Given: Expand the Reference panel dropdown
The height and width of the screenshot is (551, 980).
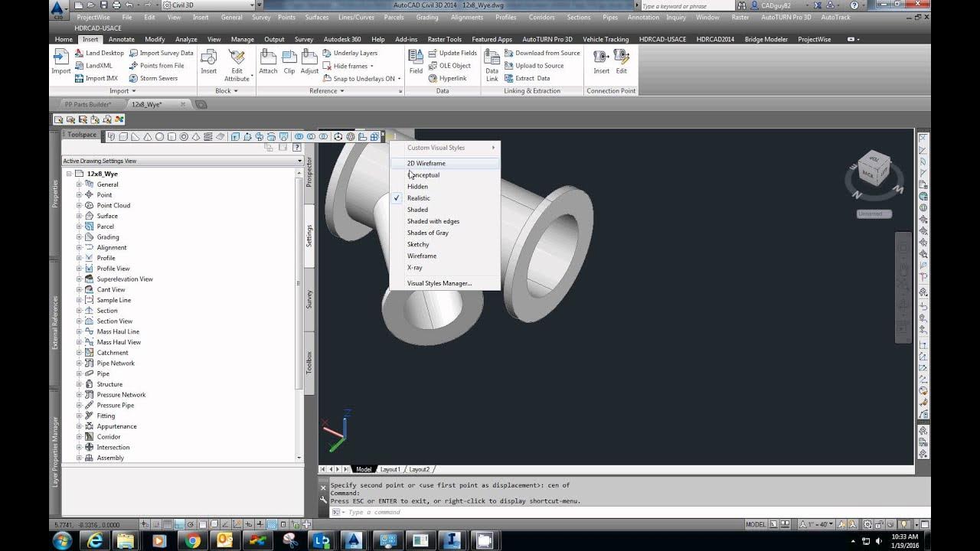Looking at the screenshot, I should pyautogui.click(x=327, y=91).
